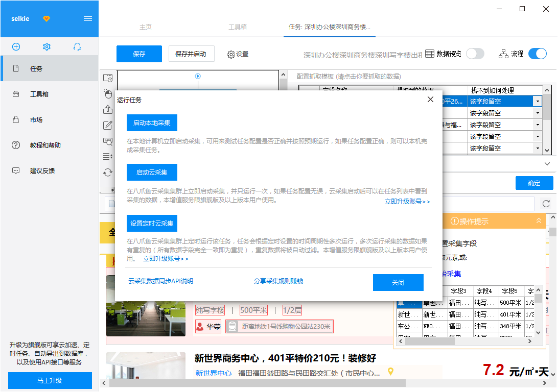
Task: Click 距离地铁1号线购物公园站230米 text
Action: point(286,326)
